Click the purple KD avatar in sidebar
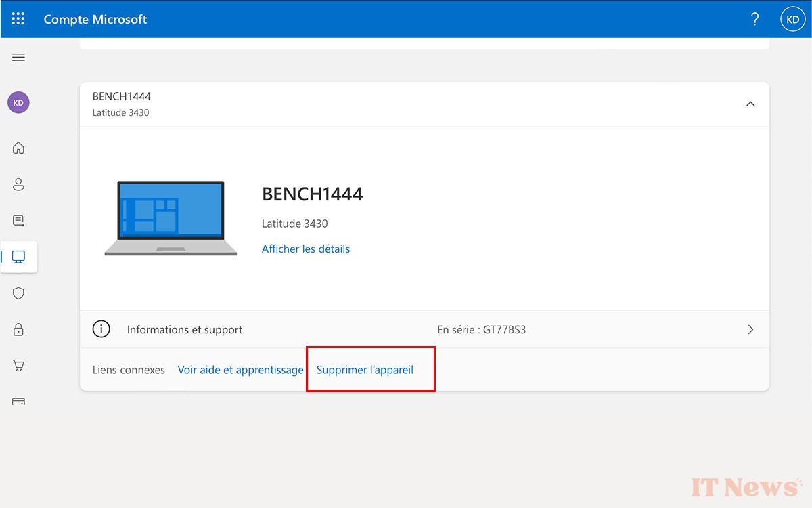The width and height of the screenshot is (812, 508). point(18,103)
